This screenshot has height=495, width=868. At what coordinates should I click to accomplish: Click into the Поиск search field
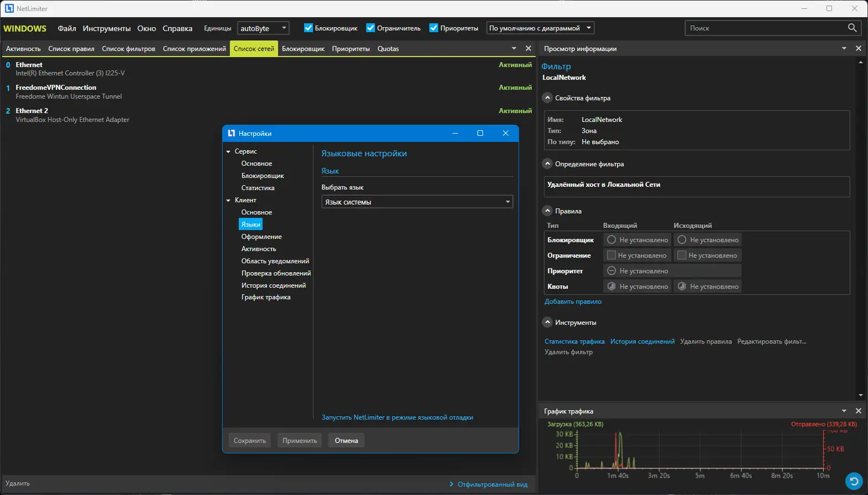point(764,28)
